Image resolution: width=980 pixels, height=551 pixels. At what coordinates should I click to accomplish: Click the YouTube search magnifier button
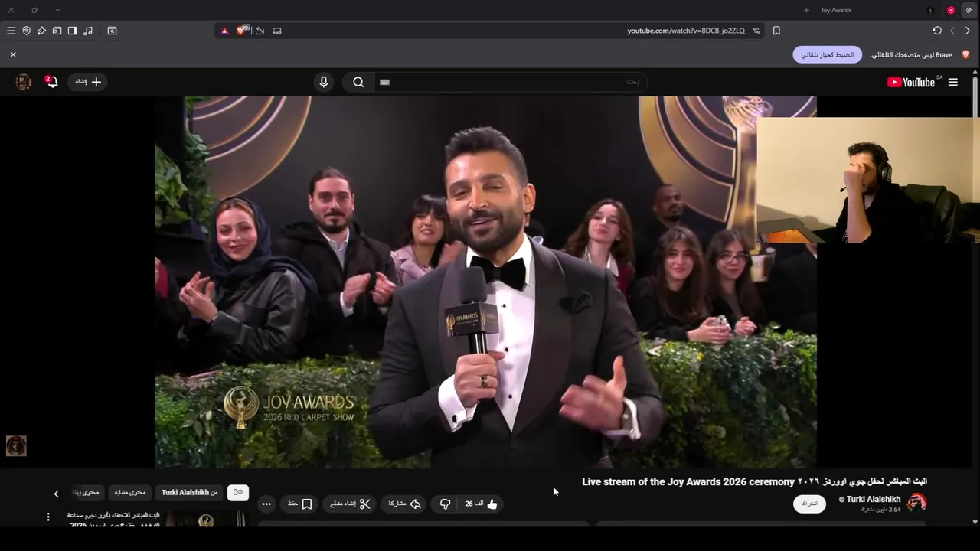click(x=358, y=82)
